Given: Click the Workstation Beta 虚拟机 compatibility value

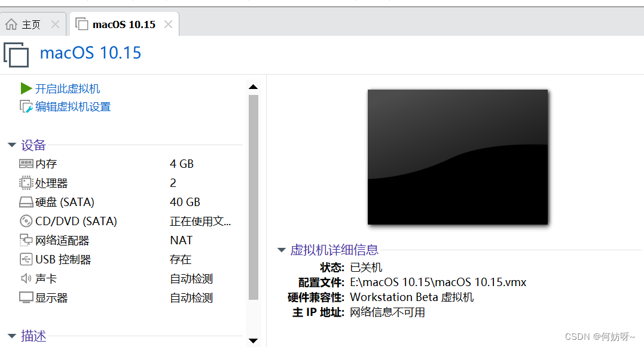Looking at the screenshot, I should click(x=411, y=297).
